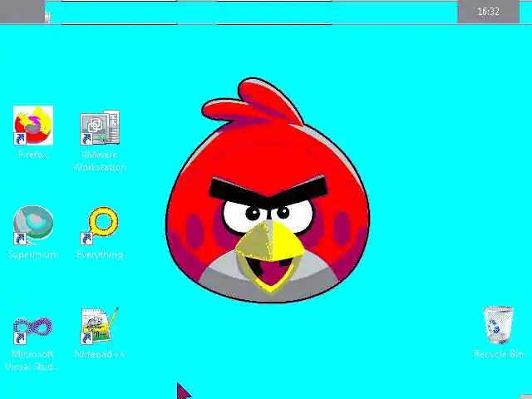The height and width of the screenshot is (399, 532).
Task: Select the Notepad++ desktop shortcut
Action: pos(100,325)
